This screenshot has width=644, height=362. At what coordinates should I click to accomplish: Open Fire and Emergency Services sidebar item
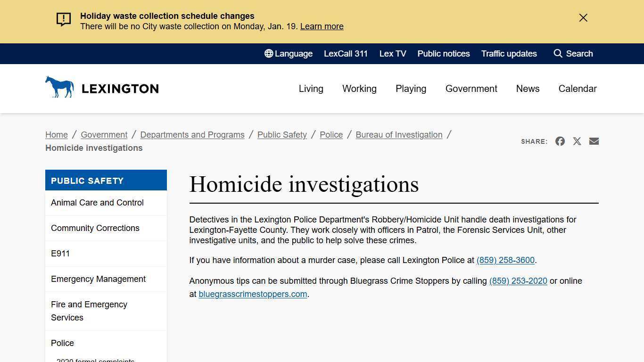tap(89, 311)
